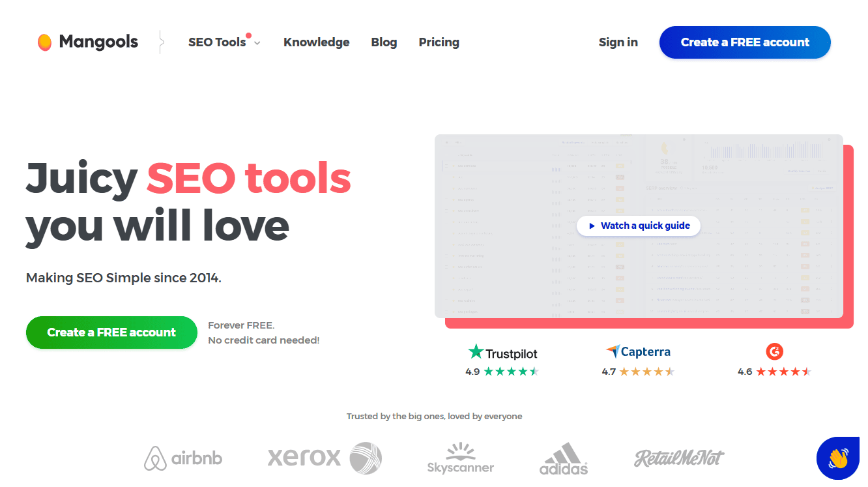Click the Sign in link
868x487 pixels.
click(x=618, y=42)
